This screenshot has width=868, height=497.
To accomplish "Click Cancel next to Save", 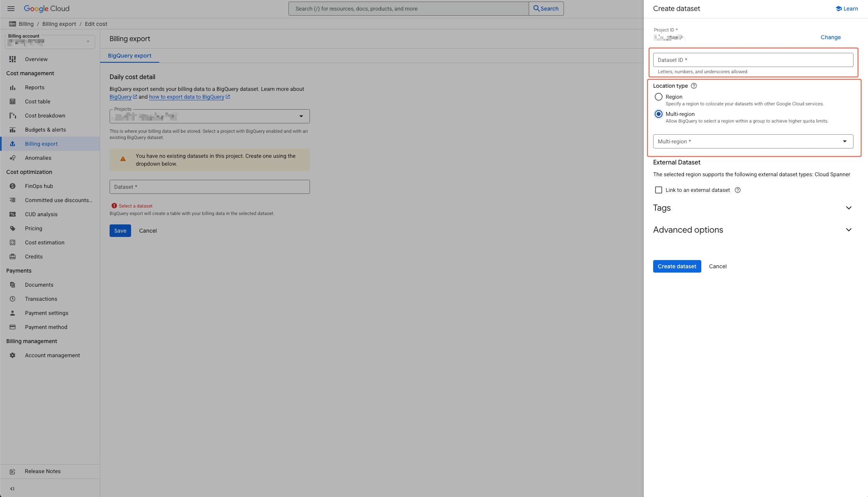I will (148, 231).
